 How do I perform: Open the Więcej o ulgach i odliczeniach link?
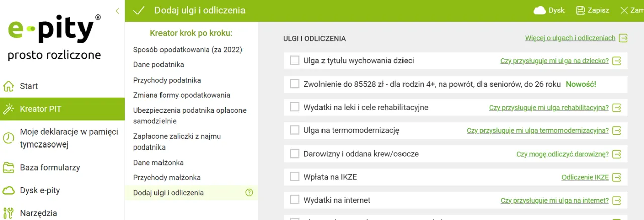(570, 38)
